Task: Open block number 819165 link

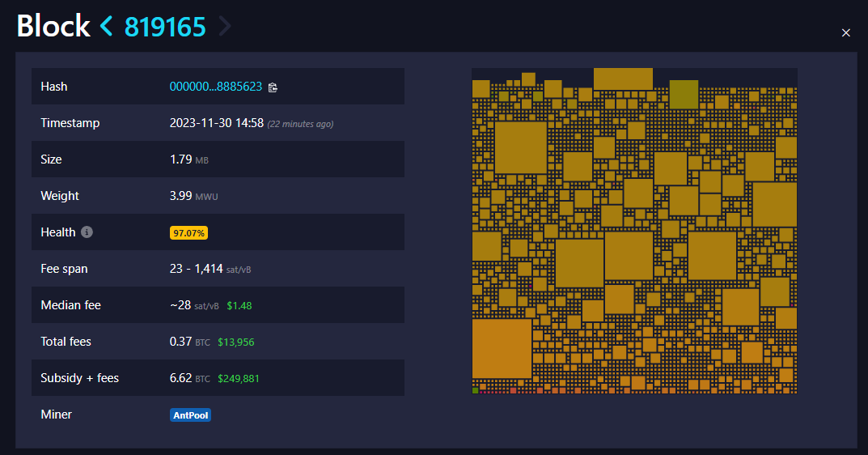Action: (x=165, y=27)
